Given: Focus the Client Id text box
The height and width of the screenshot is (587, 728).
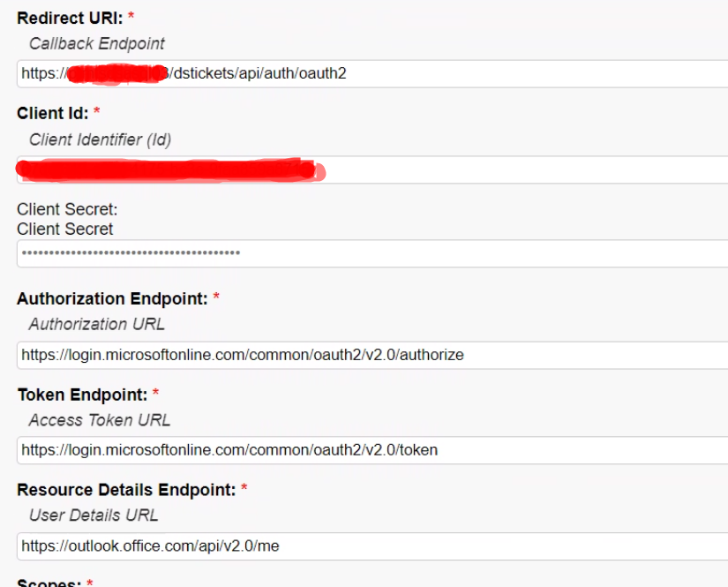Looking at the screenshot, I should click(372, 170).
